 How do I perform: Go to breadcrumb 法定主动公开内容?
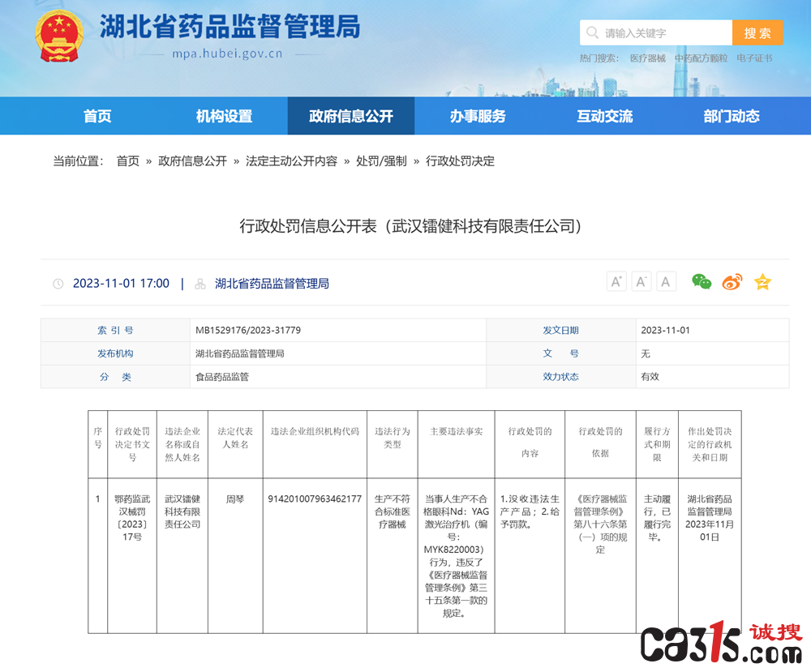coord(291,161)
